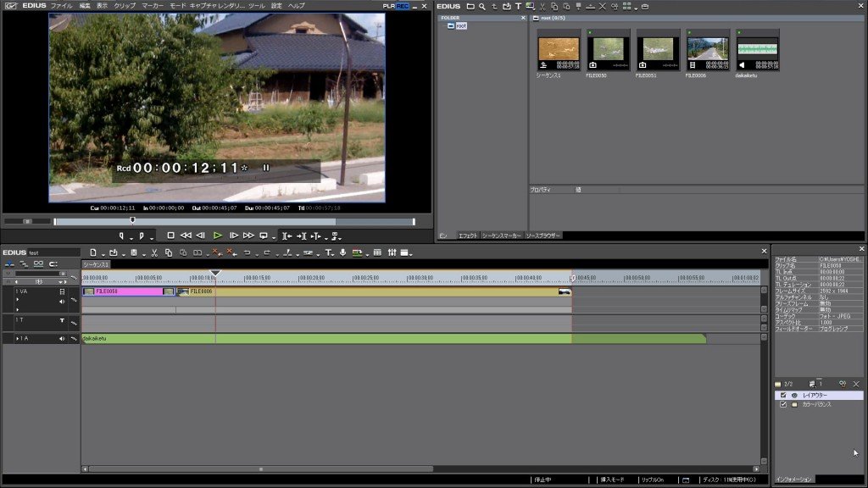
Task: Click the Undo arrow in timeline toolbar
Action: pyautogui.click(x=247, y=252)
